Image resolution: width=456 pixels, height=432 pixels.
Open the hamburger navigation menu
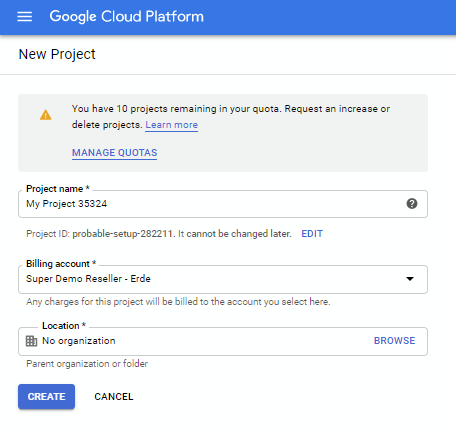25,16
